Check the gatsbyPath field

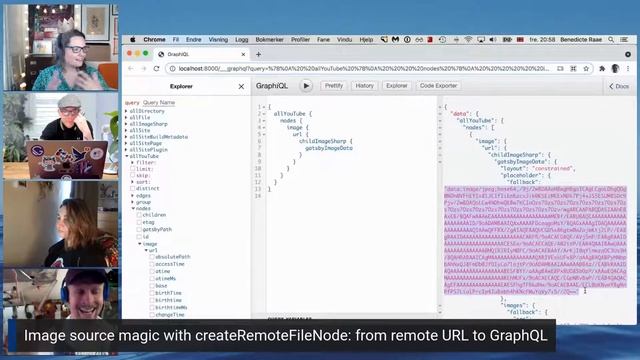pos(139,229)
